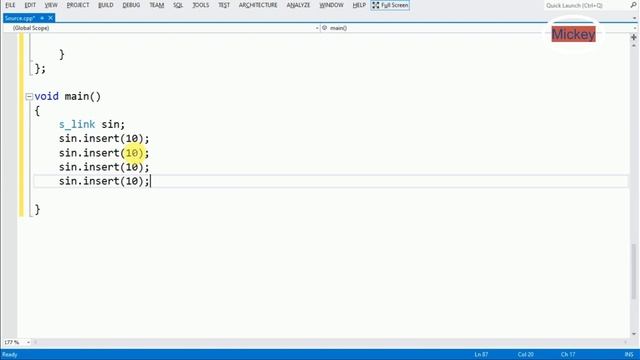Click the s_link type name
This screenshot has height=360, width=640.
click(77, 124)
